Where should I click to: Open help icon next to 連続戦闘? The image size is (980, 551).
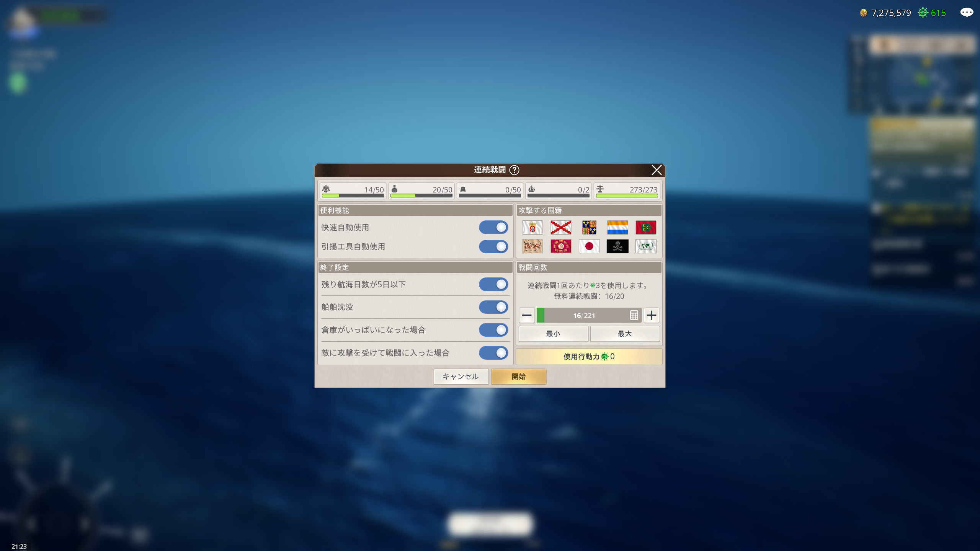click(x=514, y=170)
